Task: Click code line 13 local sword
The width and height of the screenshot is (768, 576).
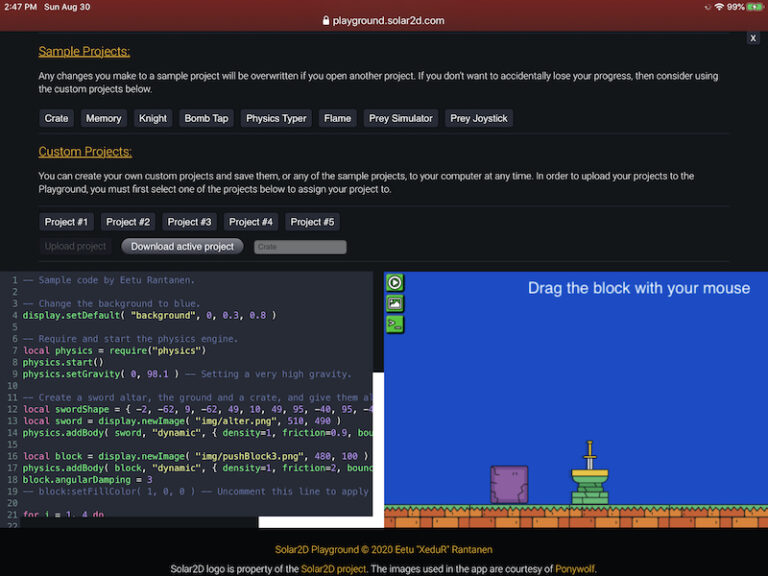Action: [182, 421]
